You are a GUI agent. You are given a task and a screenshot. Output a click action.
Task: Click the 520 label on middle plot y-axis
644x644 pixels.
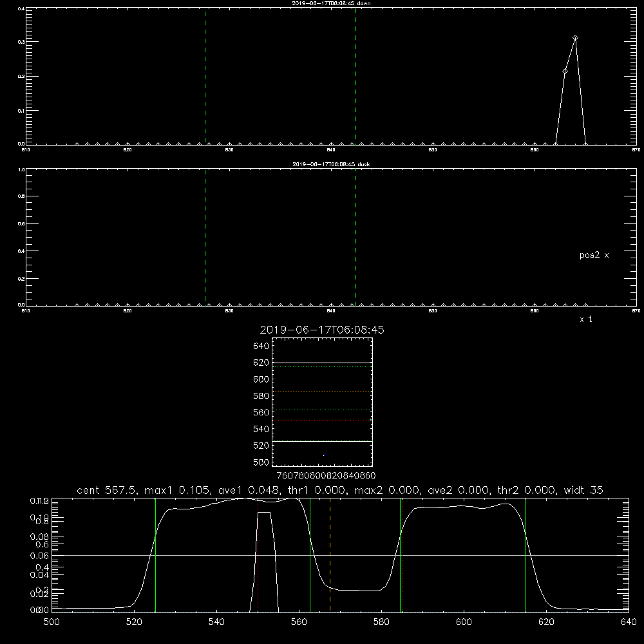coord(261,446)
